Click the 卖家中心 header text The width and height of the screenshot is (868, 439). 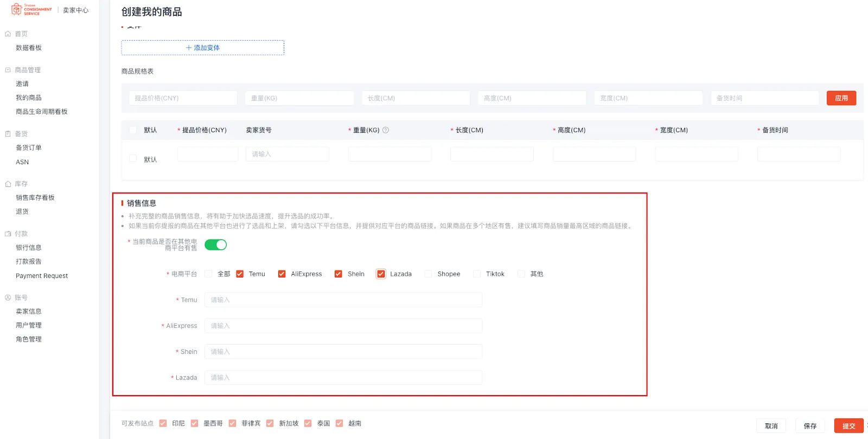[x=75, y=10]
